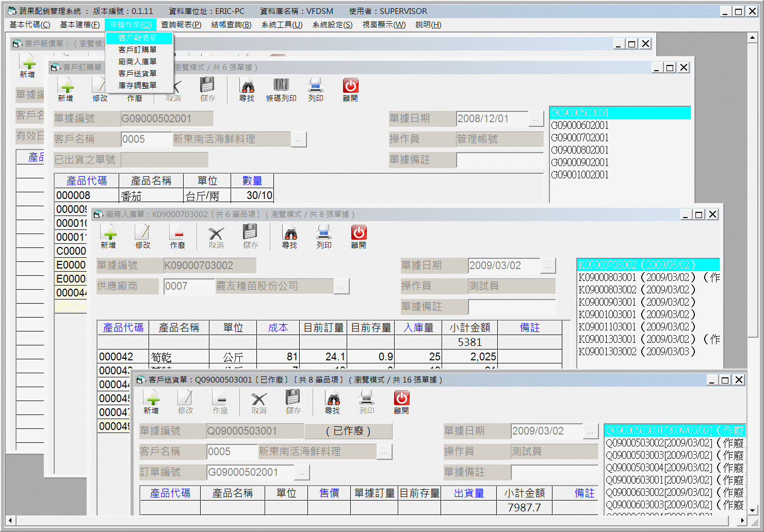The image size is (764, 532).
Task: Open supplier lookup beside 農友種苗股份公司
Action: 342,287
